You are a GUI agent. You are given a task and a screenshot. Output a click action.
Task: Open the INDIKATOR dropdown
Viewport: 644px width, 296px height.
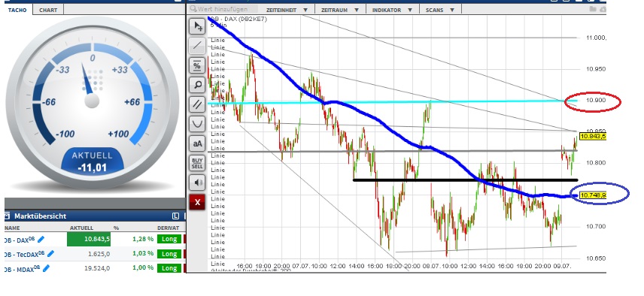(x=392, y=10)
